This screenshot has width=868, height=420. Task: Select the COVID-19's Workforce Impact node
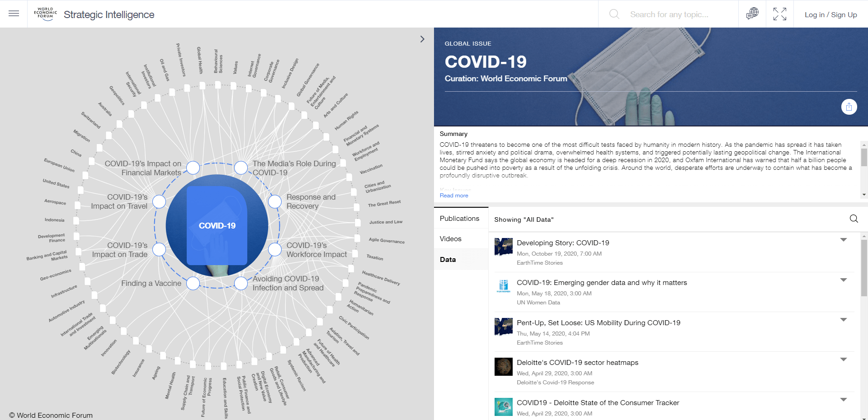pyautogui.click(x=275, y=249)
